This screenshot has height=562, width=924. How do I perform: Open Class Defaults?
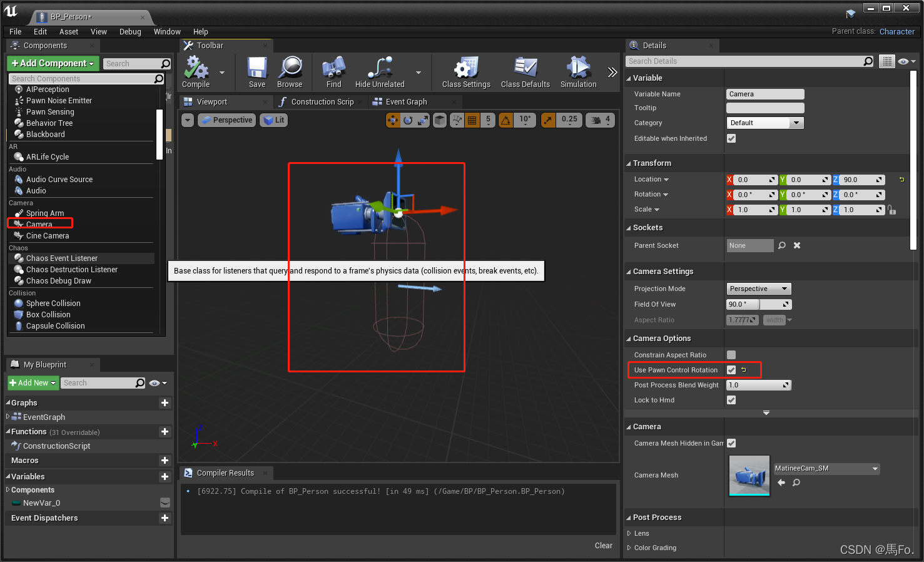(525, 71)
